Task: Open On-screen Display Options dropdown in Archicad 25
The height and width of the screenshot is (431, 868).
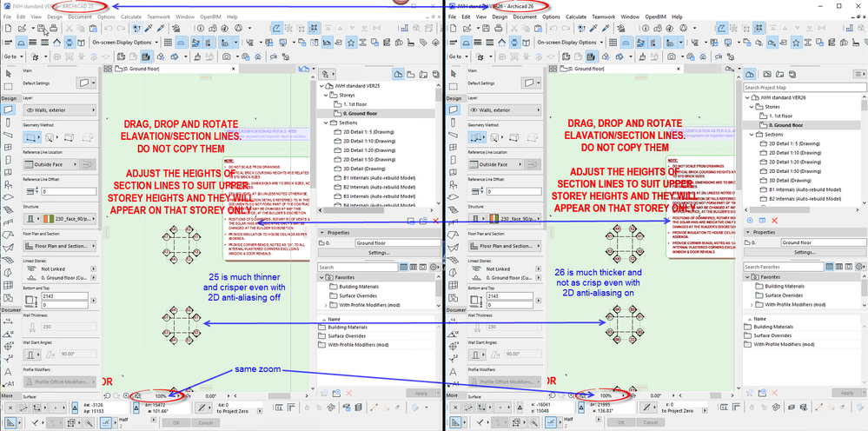Action: click(x=124, y=42)
